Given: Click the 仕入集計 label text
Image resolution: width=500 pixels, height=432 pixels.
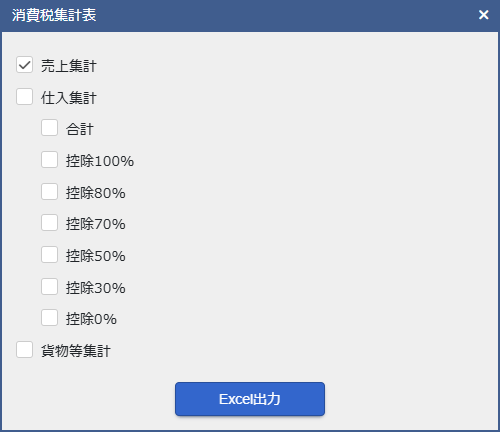Looking at the screenshot, I should click(x=69, y=98).
